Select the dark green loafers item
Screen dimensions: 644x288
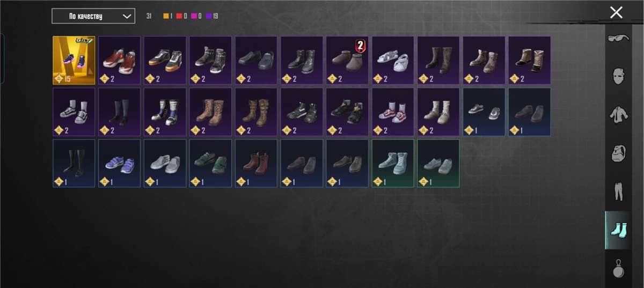pos(210,164)
